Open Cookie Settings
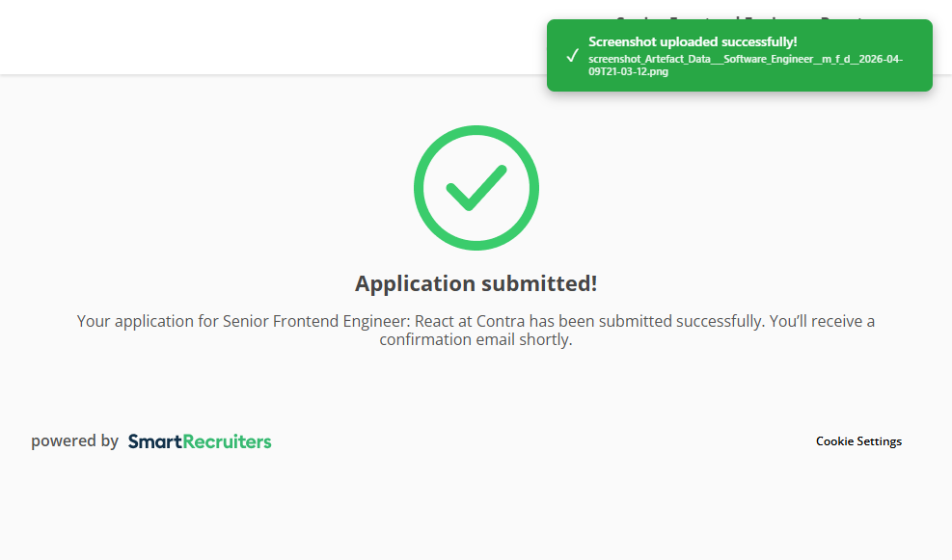The width and height of the screenshot is (952, 560). (858, 441)
